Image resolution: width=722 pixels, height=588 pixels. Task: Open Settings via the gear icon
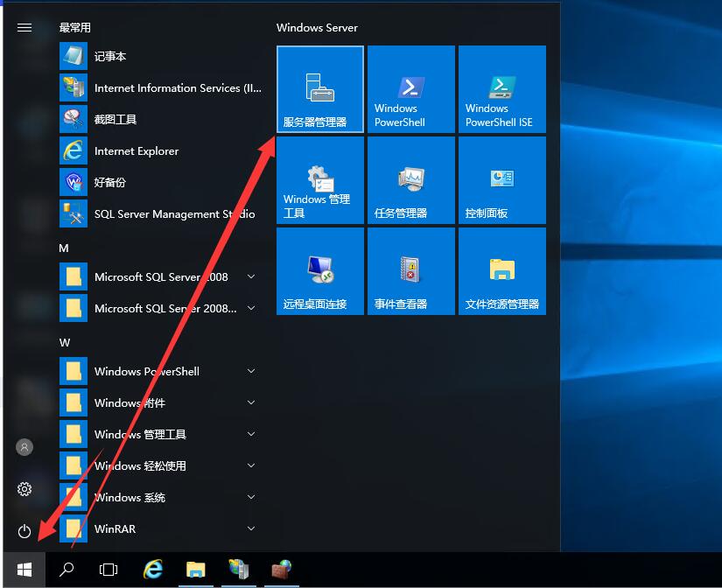point(25,489)
